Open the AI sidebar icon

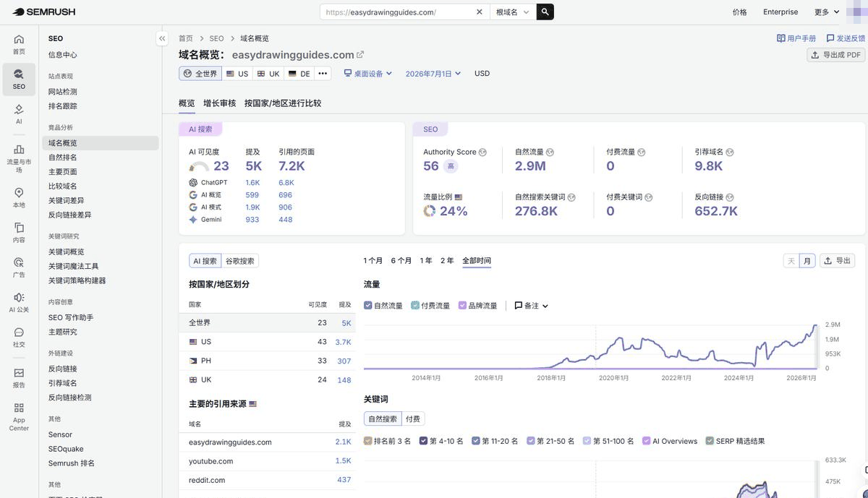click(19, 114)
